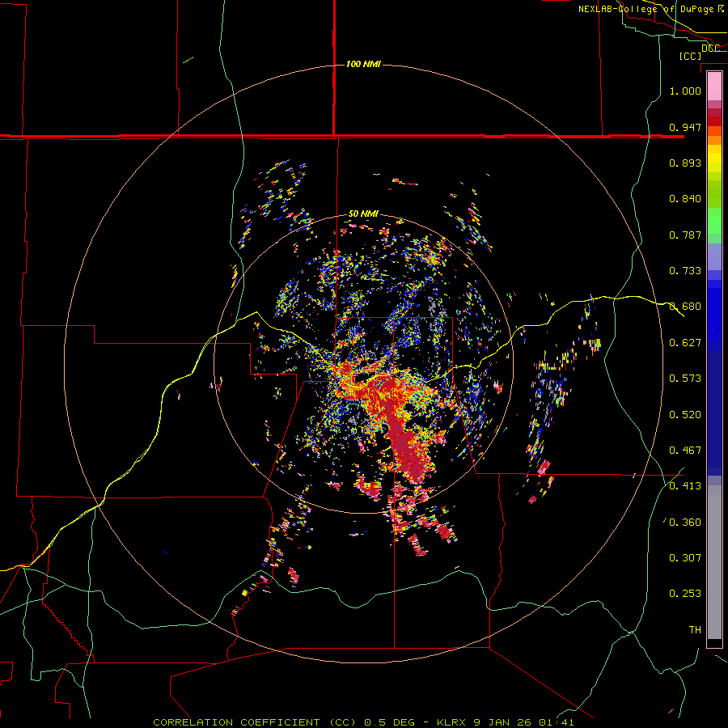The image size is (728, 728).
Task: Click the TH threshold label in legend
Action: [695, 630]
